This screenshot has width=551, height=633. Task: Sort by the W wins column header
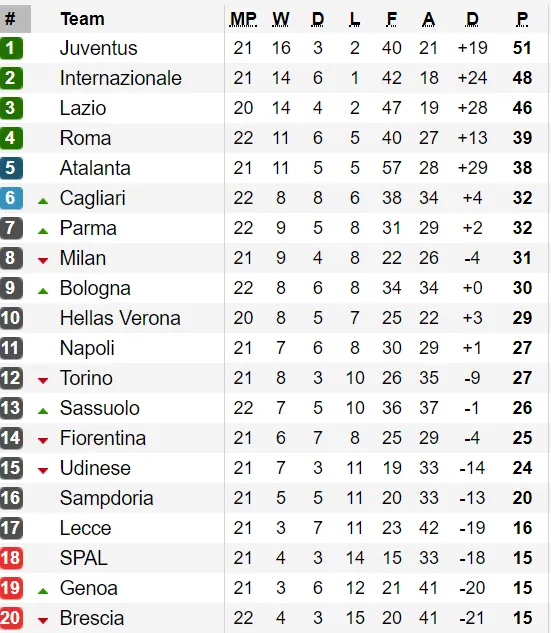click(x=281, y=19)
